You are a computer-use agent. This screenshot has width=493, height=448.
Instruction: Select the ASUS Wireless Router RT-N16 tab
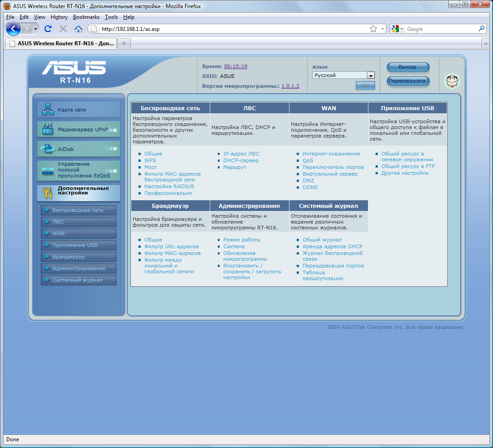[x=61, y=43]
